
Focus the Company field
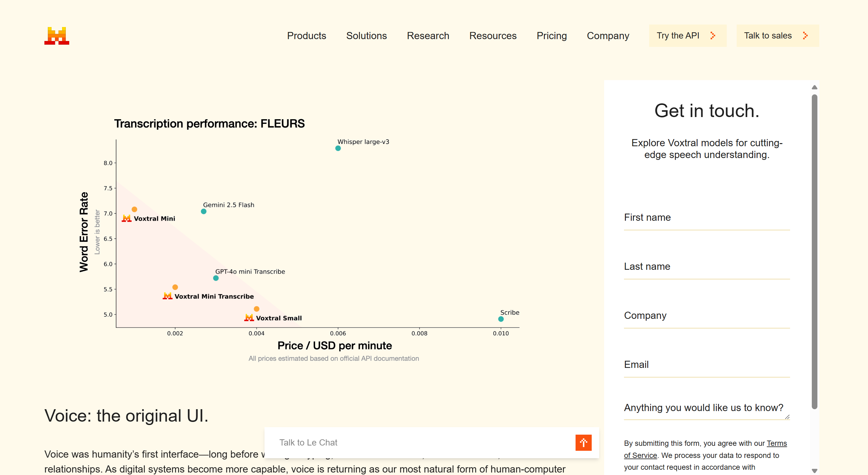coord(707,316)
